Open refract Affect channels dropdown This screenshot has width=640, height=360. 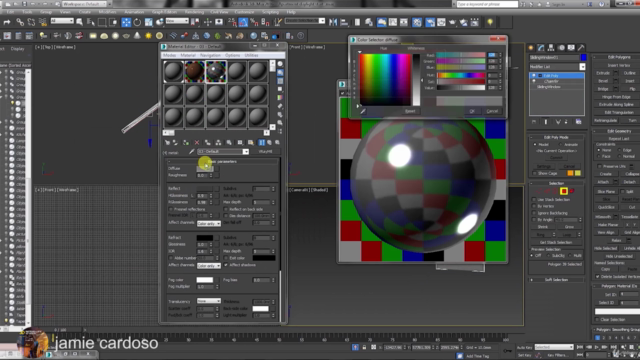click(x=209, y=265)
